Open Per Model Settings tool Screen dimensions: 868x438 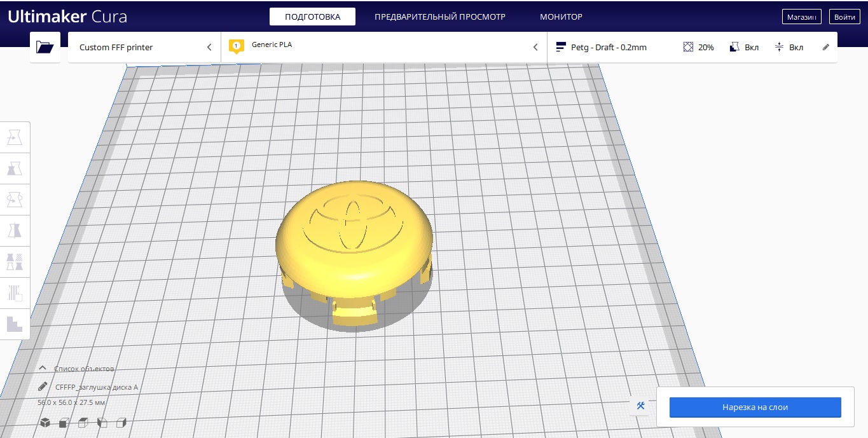(15, 262)
